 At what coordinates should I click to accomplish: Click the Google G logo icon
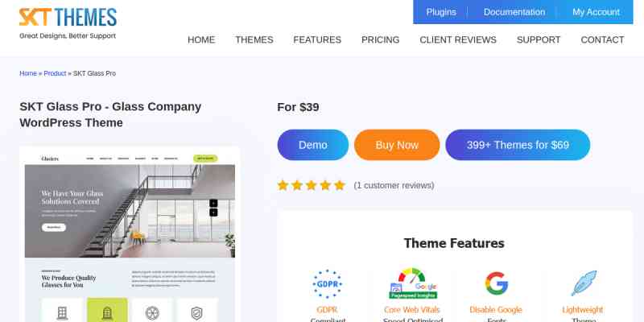(496, 283)
